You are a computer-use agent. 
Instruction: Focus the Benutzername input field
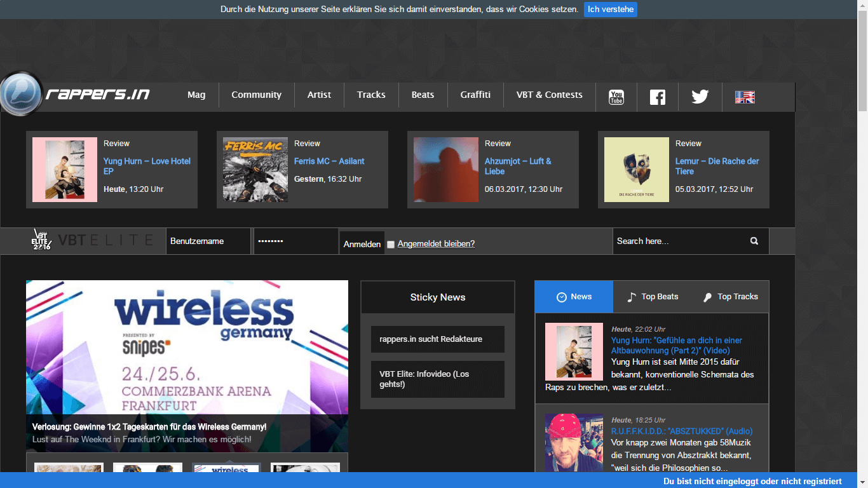click(208, 241)
